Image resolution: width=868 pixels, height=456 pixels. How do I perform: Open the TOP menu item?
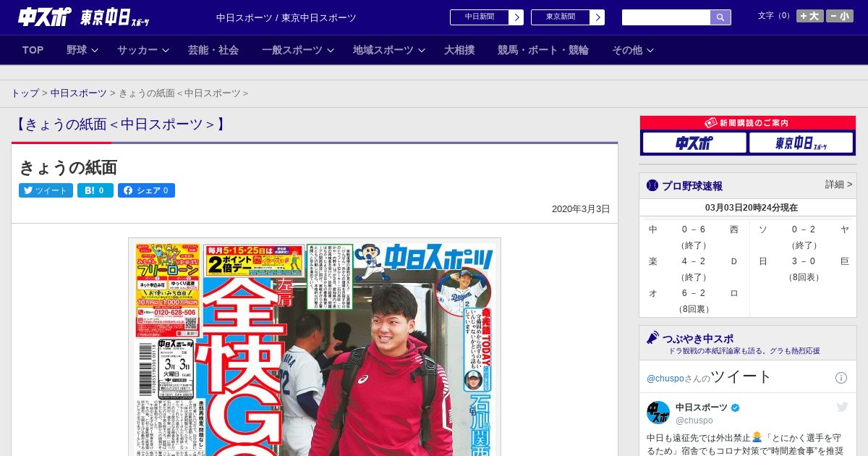33,50
